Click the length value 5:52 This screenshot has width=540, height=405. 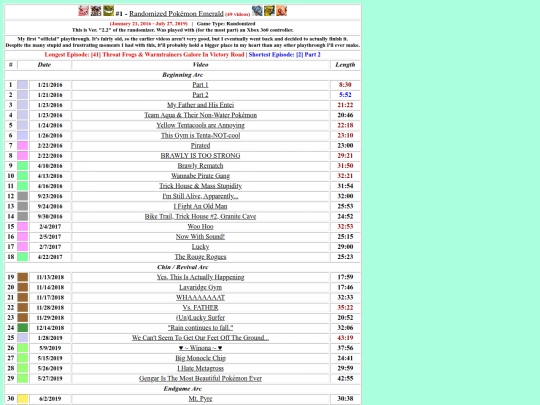(345, 95)
